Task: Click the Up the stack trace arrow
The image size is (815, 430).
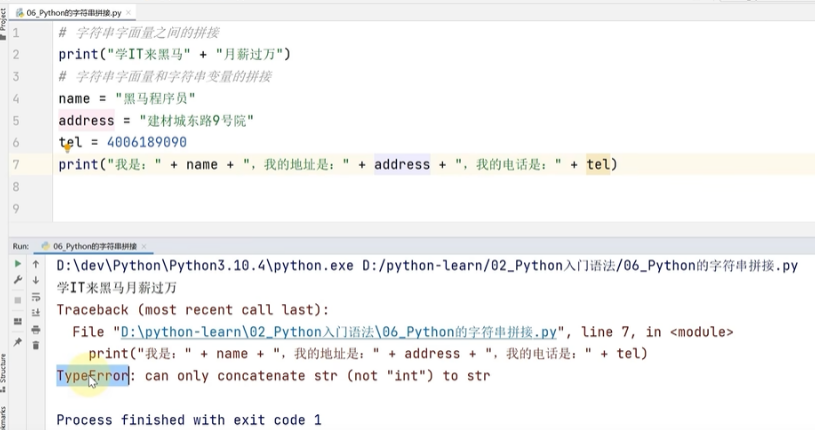Action: click(x=36, y=264)
